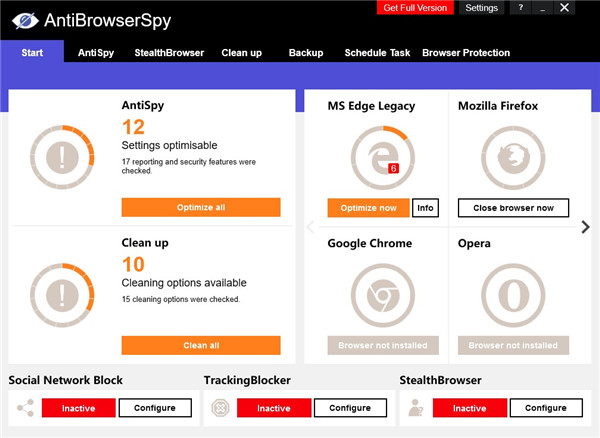The width and height of the screenshot is (600, 438).
Task: Close the AntiBrowserSpy window
Action: [x=564, y=8]
